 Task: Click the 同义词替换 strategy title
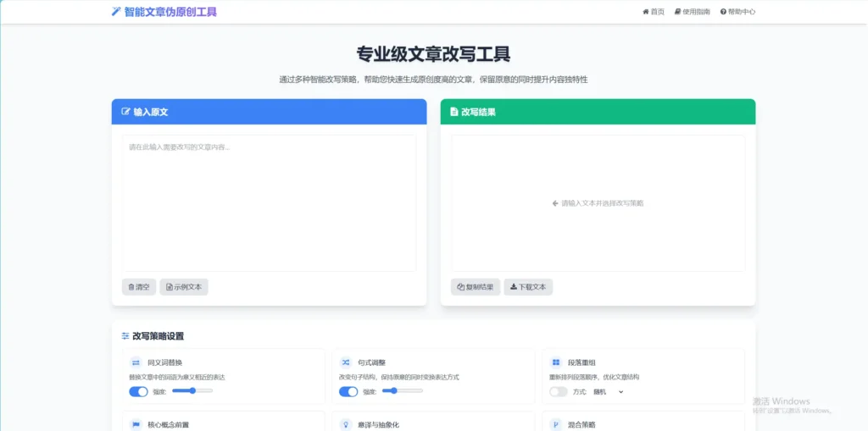coord(165,363)
